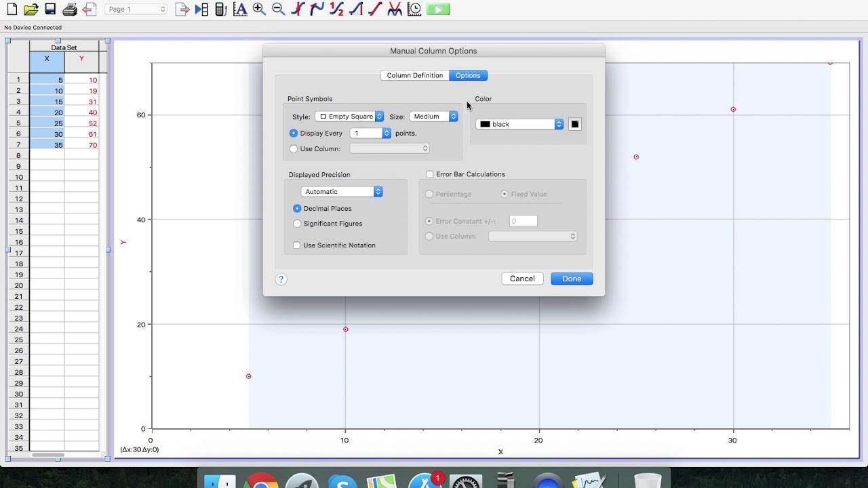
Task: Switch to the Column Definition tab
Action: tap(415, 75)
